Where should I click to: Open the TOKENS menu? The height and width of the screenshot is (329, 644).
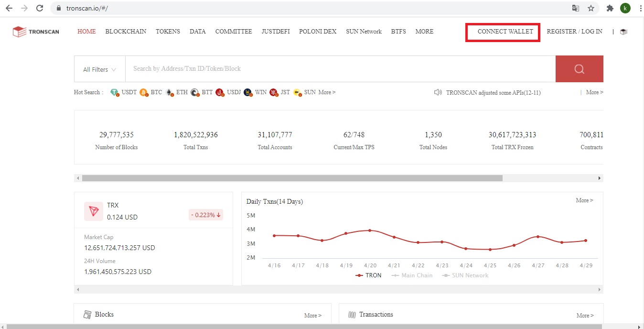(x=168, y=32)
